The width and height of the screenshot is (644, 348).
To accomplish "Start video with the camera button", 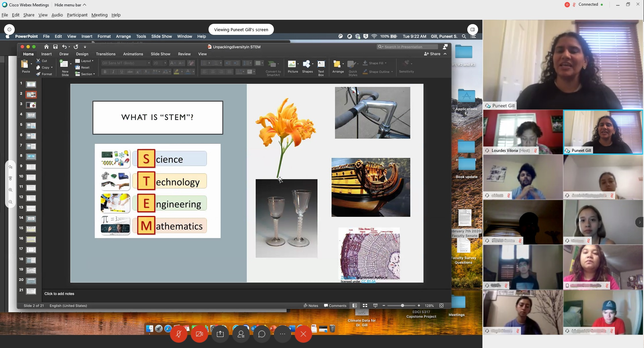I will [199, 334].
